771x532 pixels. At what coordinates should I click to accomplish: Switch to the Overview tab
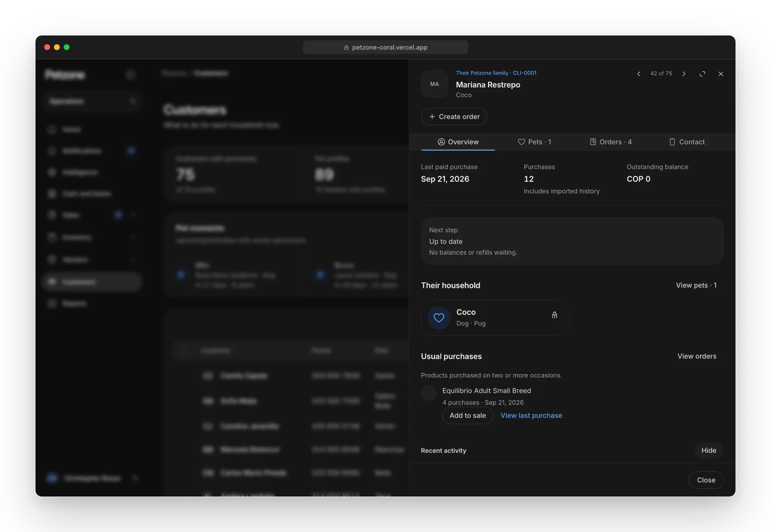[458, 142]
